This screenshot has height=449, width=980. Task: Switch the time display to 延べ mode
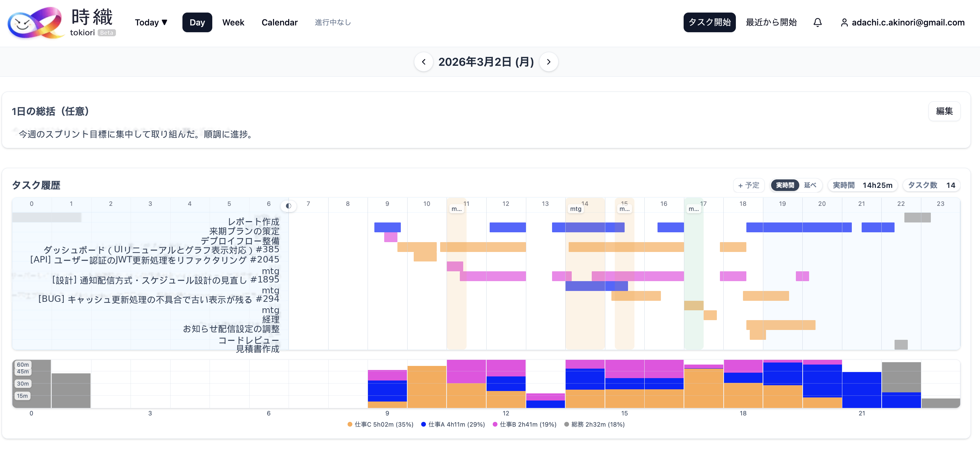click(x=809, y=185)
